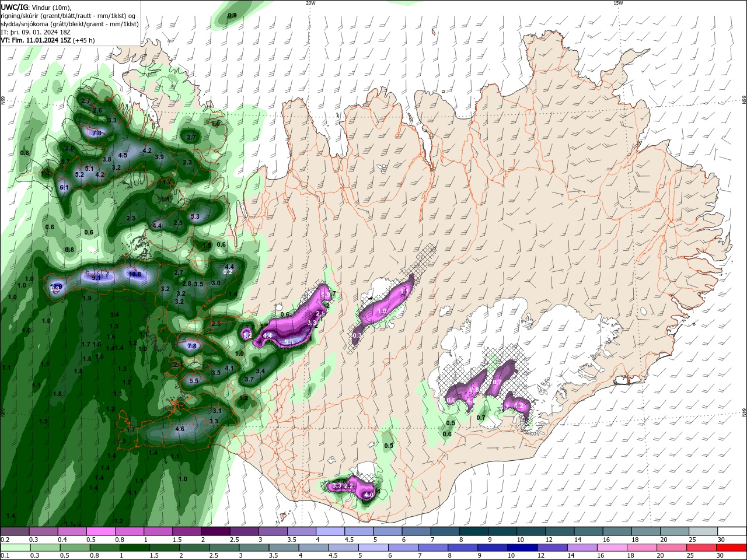
Task: Click the 15W longitude label
Action: tap(618, 3)
